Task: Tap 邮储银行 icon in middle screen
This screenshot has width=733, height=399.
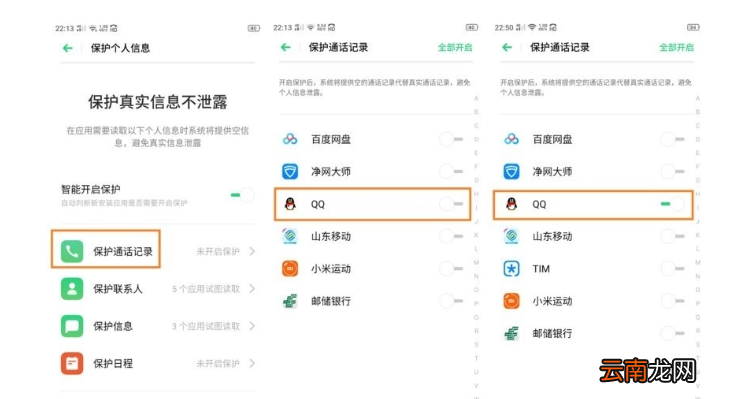Action: click(x=290, y=301)
